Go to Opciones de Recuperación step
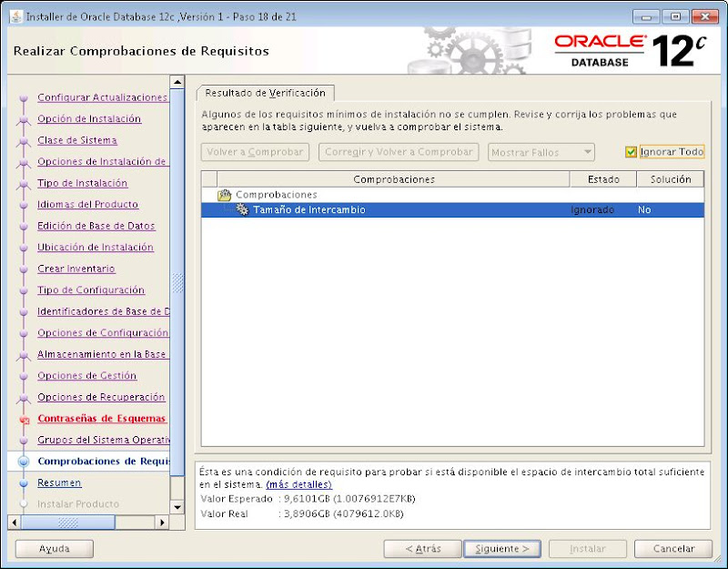 point(101,397)
